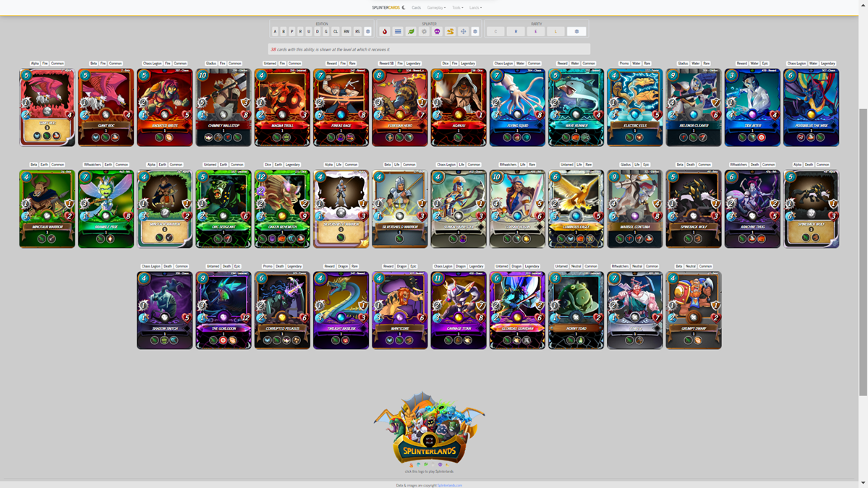Open the Radiated Brute card
Image resolution: width=868 pixels, height=488 pixels.
(165, 107)
